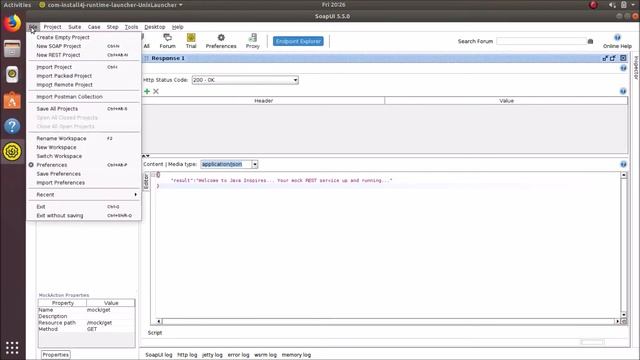Open the volume indicator in the top bar

[612, 5]
